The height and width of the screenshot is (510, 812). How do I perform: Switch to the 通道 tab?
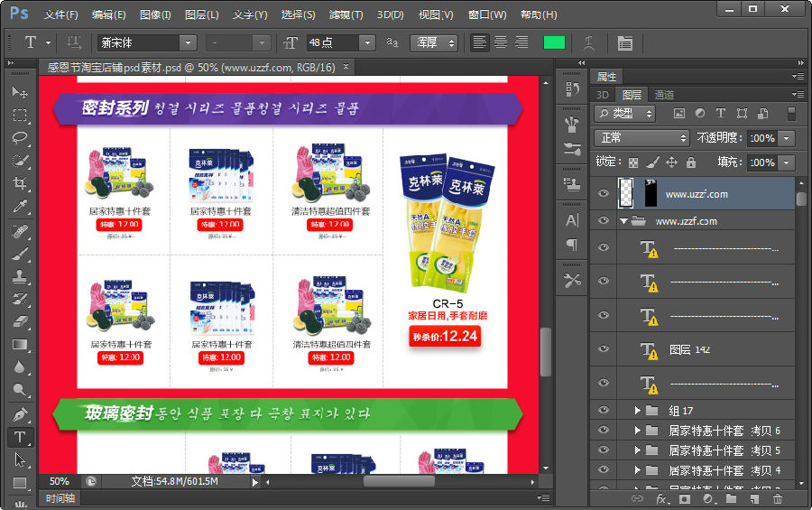(664, 95)
